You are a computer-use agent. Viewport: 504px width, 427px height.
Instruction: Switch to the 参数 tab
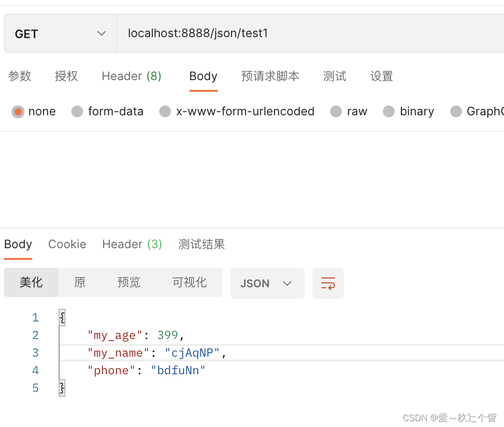click(x=20, y=76)
